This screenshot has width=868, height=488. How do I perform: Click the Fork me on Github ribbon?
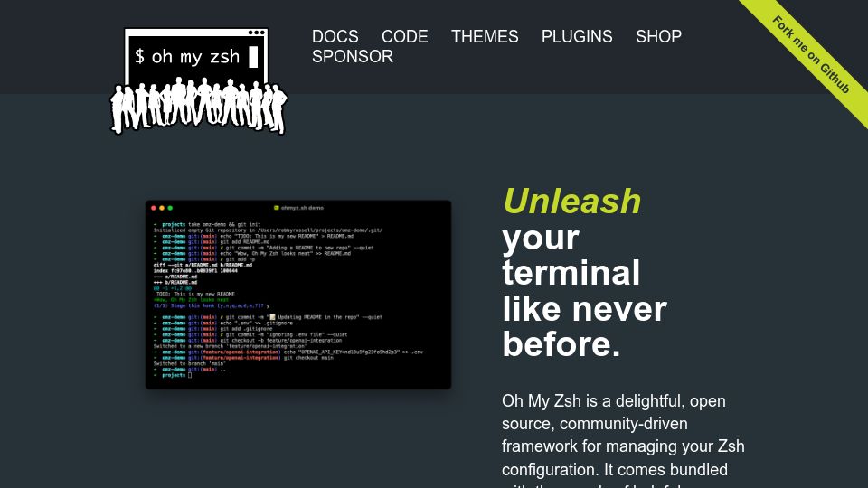tap(810, 55)
